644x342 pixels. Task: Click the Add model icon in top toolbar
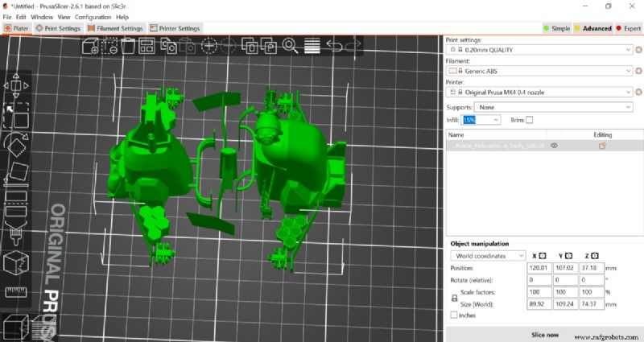tap(90, 46)
